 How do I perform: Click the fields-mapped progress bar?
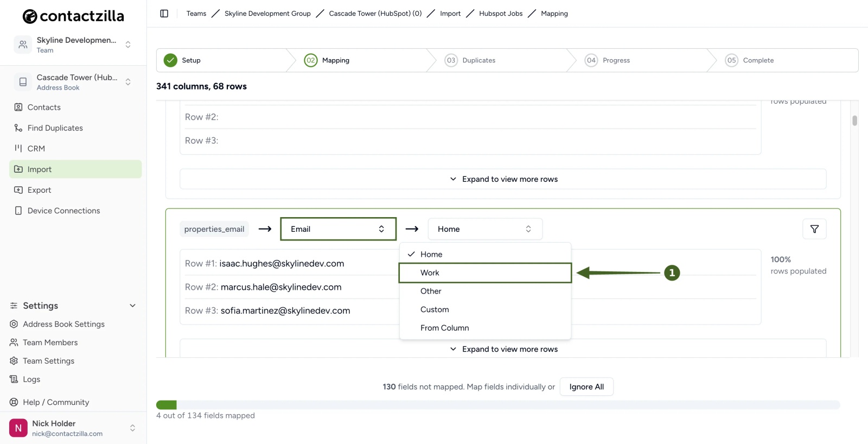point(497,405)
